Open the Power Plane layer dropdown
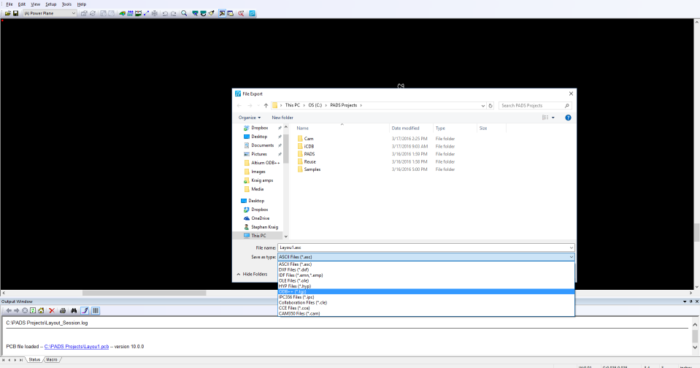Viewport: 700px width, 368px height. coord(50,13)
